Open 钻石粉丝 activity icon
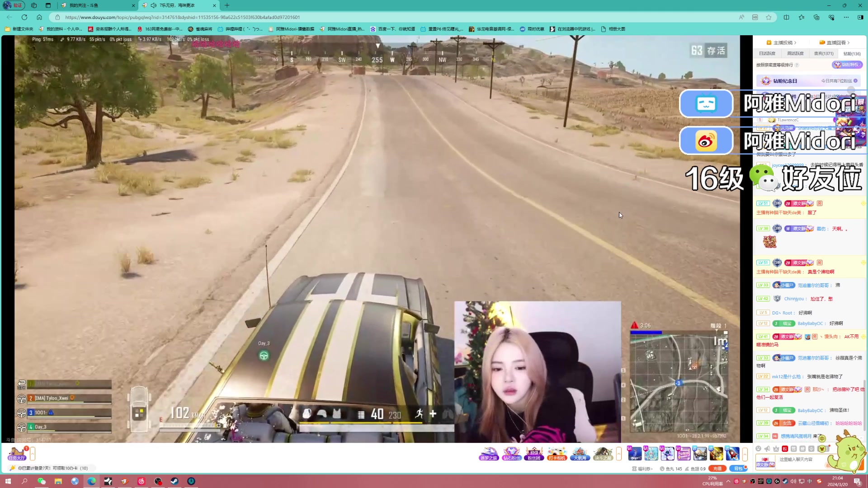This screenshot has width=868, height=488. coord(511,454)
